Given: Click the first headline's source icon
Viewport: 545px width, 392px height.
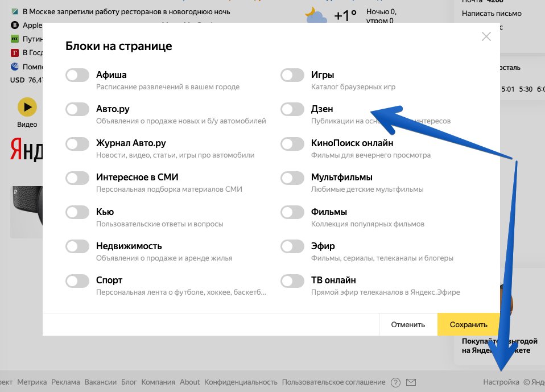Looking at the screenshot, I should click(15, 11).
